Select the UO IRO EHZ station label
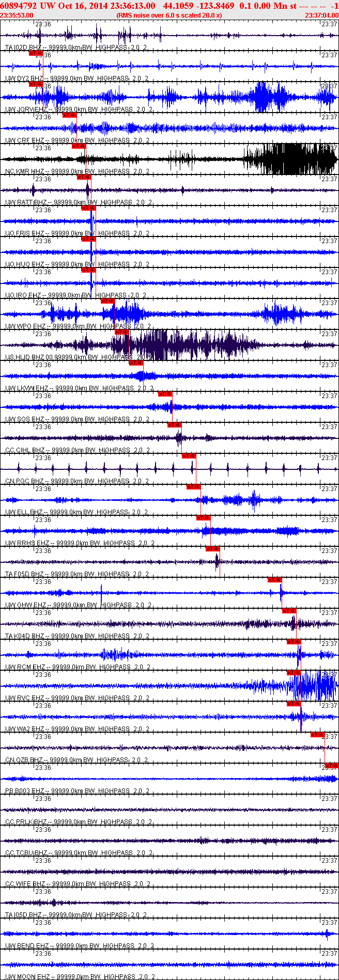 click(x=76, y=295)
